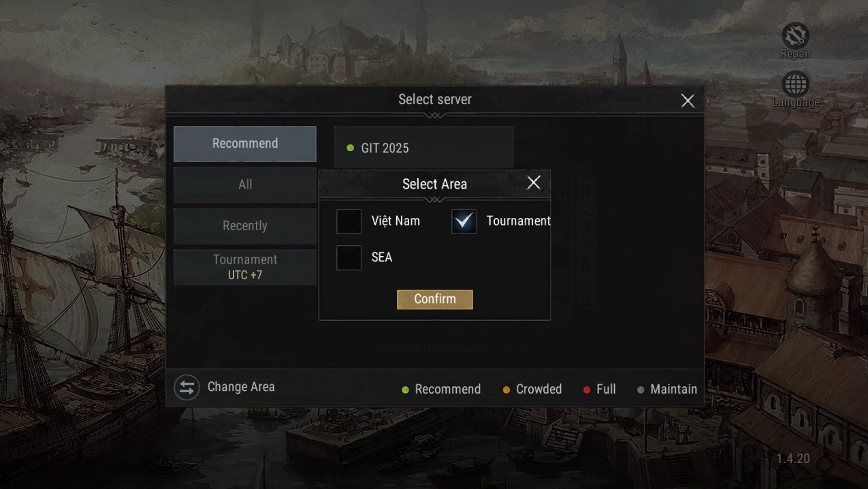Choose the GIT 2025 server
The height and width of the screenshot is (489, 868).
pyautogui.click(x=423, y=148)
